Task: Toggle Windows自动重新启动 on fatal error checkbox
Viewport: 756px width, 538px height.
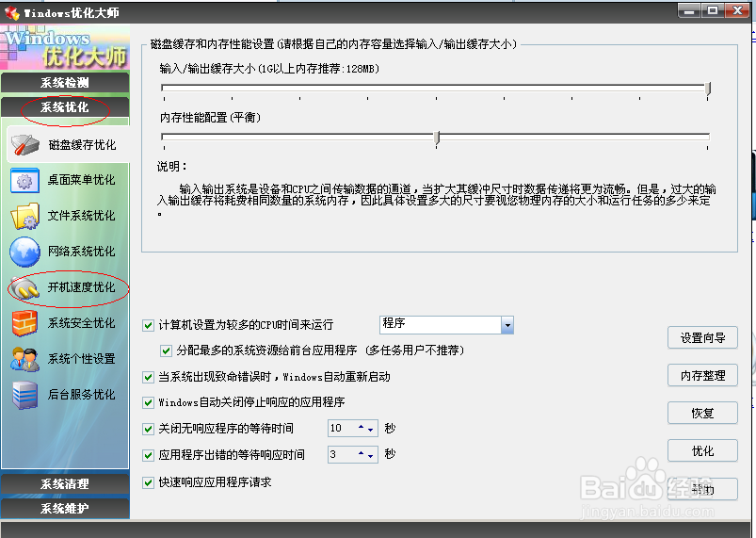Action: (x=149, y=377)
